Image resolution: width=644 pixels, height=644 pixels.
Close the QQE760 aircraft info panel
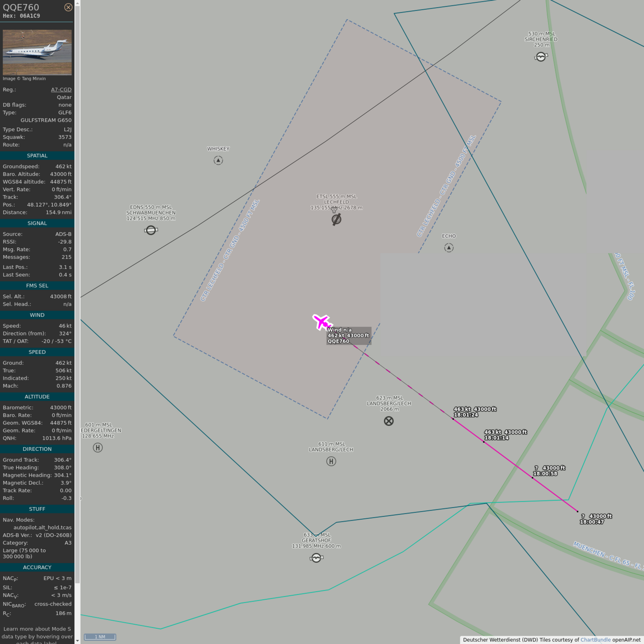[x=68, y=7]
